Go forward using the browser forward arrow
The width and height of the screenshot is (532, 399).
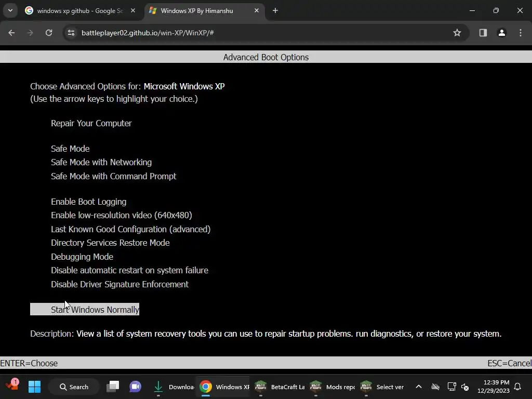click(30, 33)
